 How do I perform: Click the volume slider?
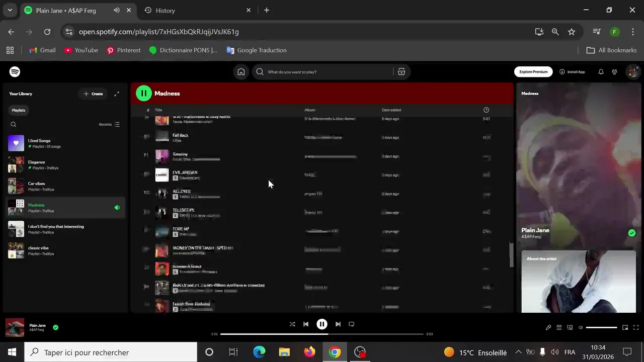(x=602, y=328)
